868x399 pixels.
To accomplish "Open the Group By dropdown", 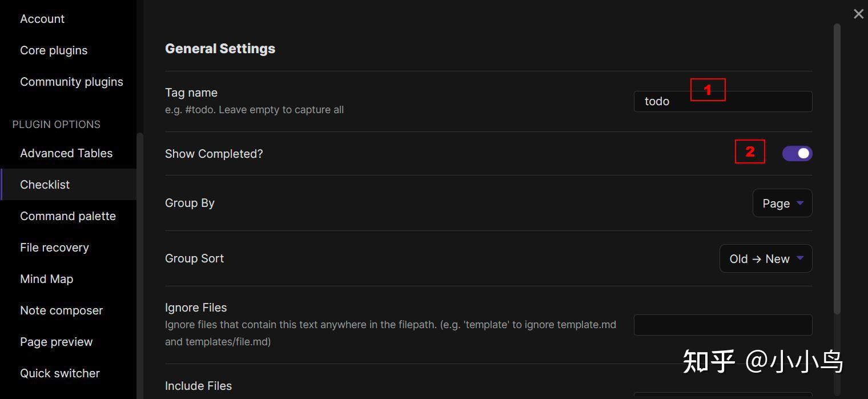I will (x=782, y=204).
